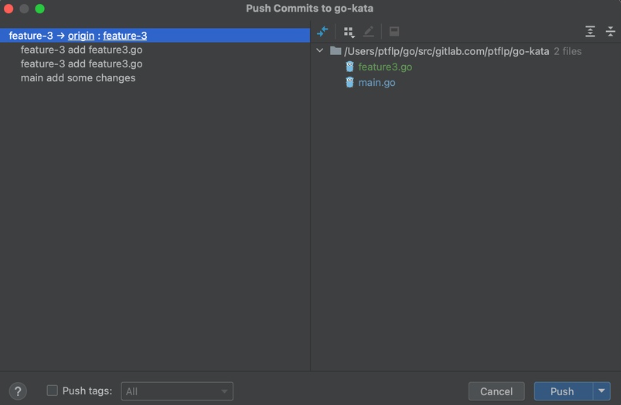The height and width of the screenshot is (405, 621).
Task: Click the feature3.go gopher file icon
Action: click(x=349, y=67)
